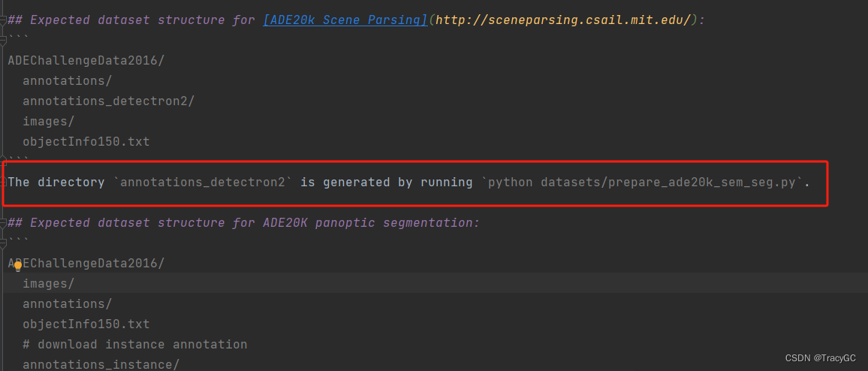Toggle fold at end of first code block
The image size is (868, 371).
[3, 161]
